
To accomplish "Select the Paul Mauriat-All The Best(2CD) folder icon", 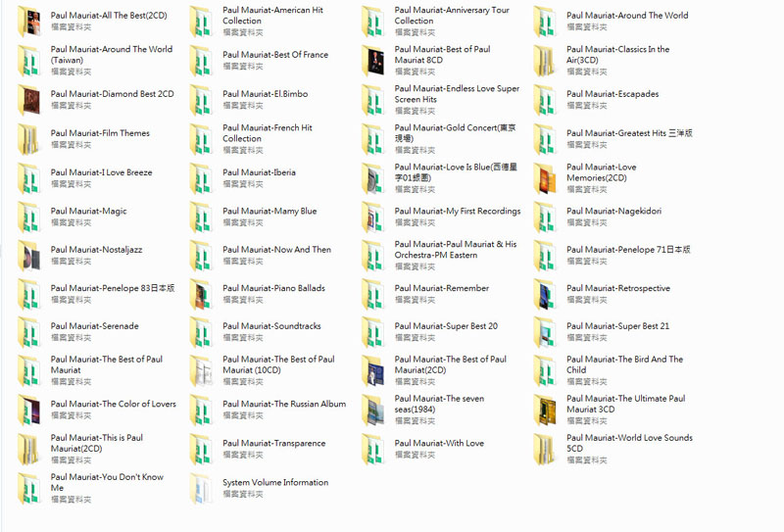I will pyautogui.click(x=30, y=22).
